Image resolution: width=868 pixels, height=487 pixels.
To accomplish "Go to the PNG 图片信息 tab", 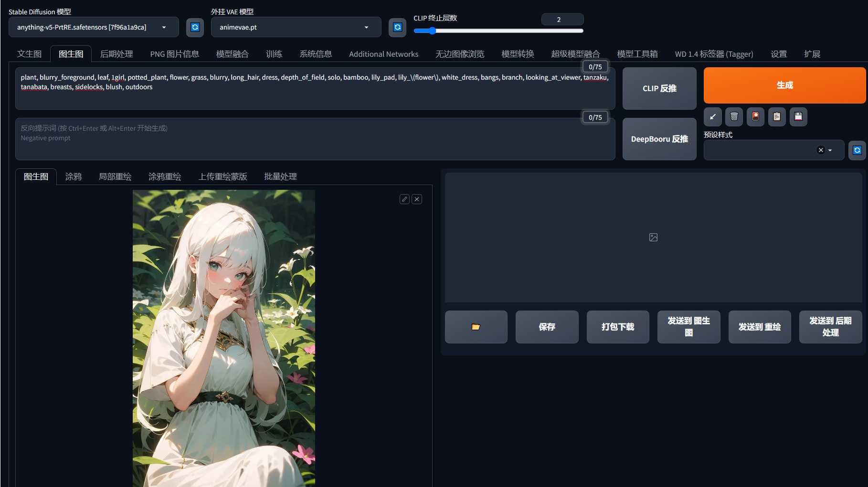I will (x=174, y=54).
